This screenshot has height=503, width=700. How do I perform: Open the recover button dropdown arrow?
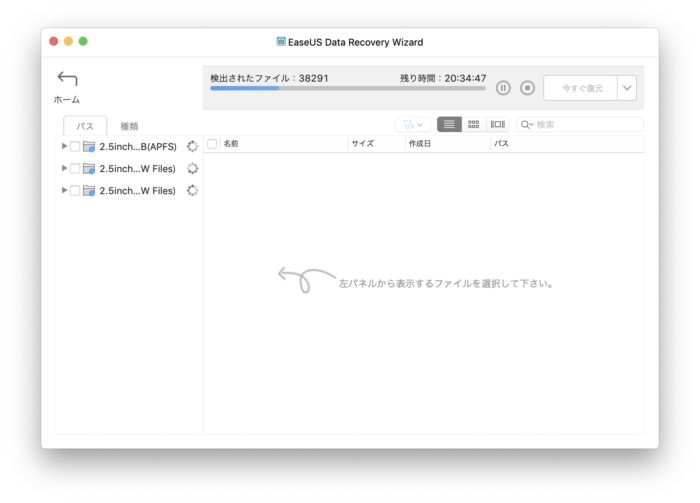point(627,88)
